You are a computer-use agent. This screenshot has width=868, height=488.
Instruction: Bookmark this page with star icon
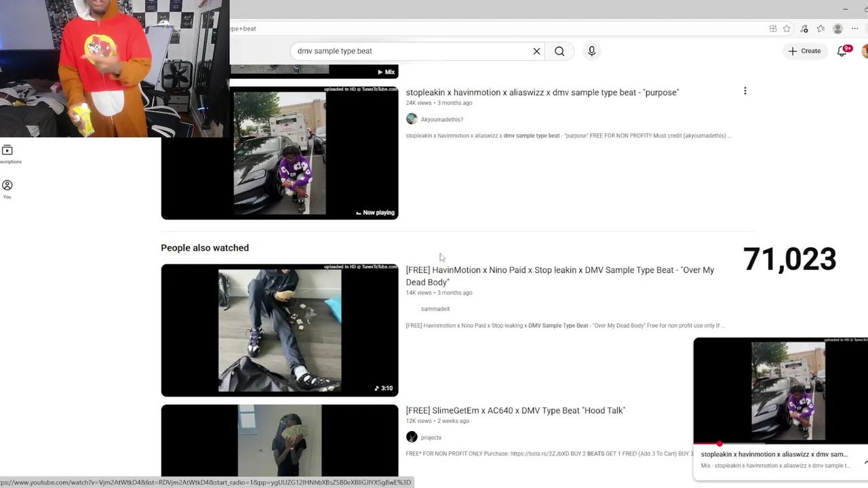tap(787, 28)
